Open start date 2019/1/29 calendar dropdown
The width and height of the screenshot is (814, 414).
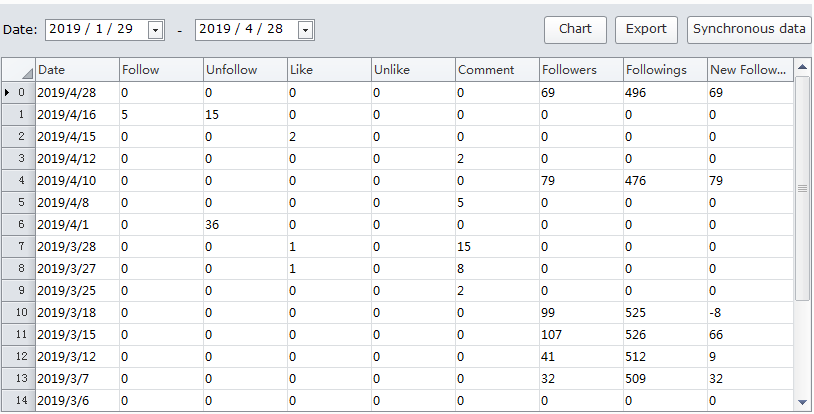(x=155, y=31)
